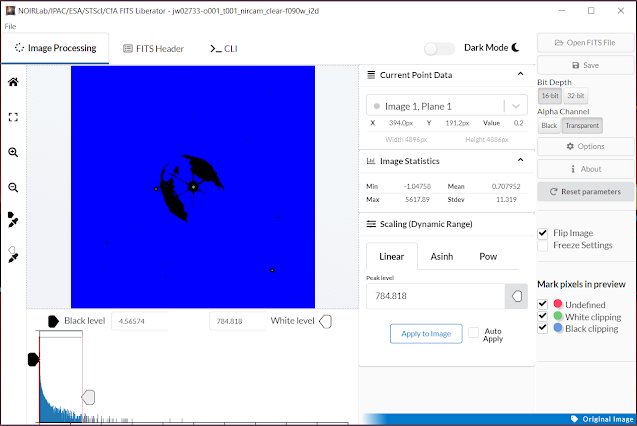Click the White level input field
Screen dimensions: 637x426
click(237, 321)
